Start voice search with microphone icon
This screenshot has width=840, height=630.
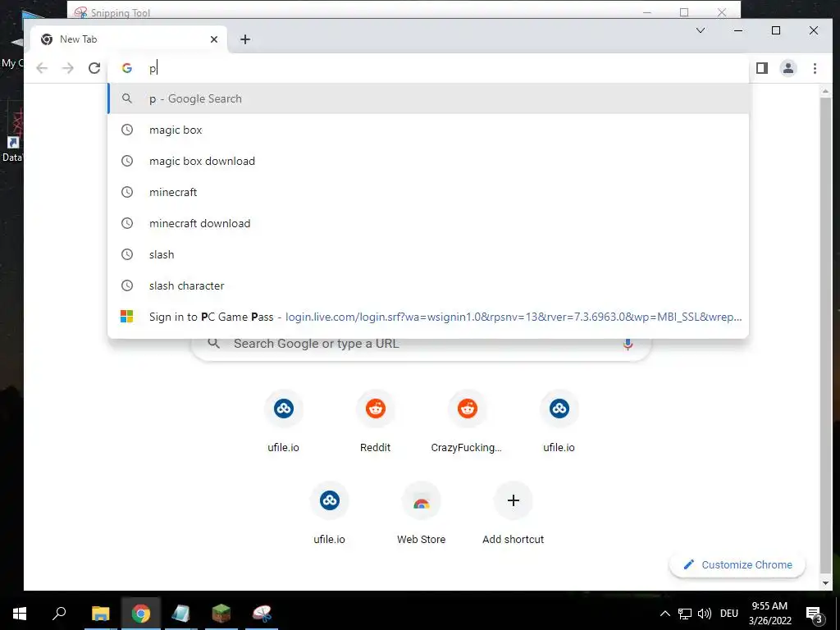tap(628, 344)
